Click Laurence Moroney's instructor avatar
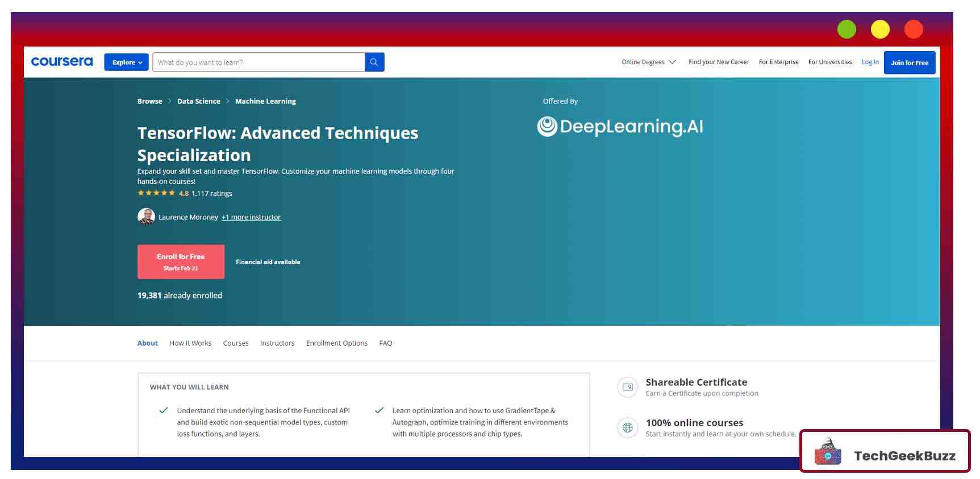Screen dimensions: 980x479 146,217
